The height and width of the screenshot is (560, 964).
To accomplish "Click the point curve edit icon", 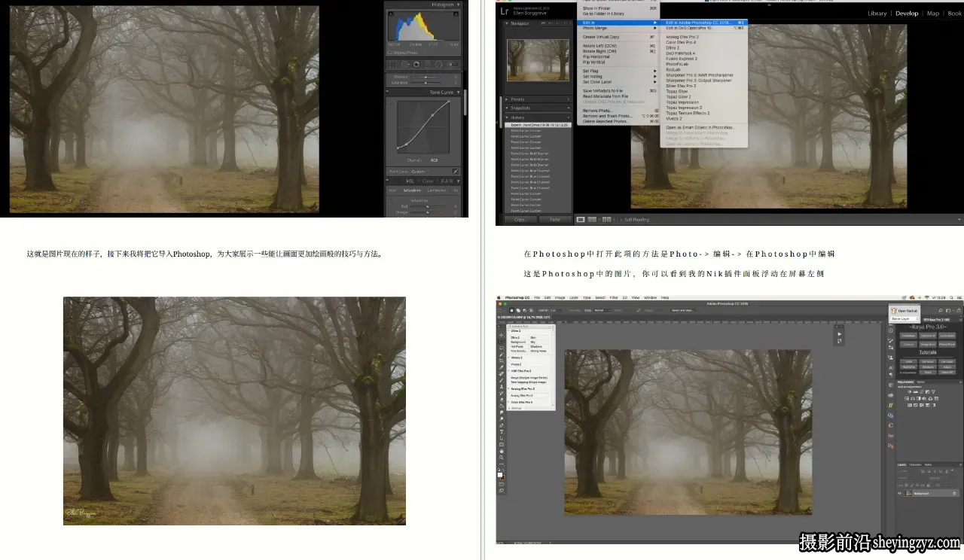I will pyautogui.click(x=455, y=172).
